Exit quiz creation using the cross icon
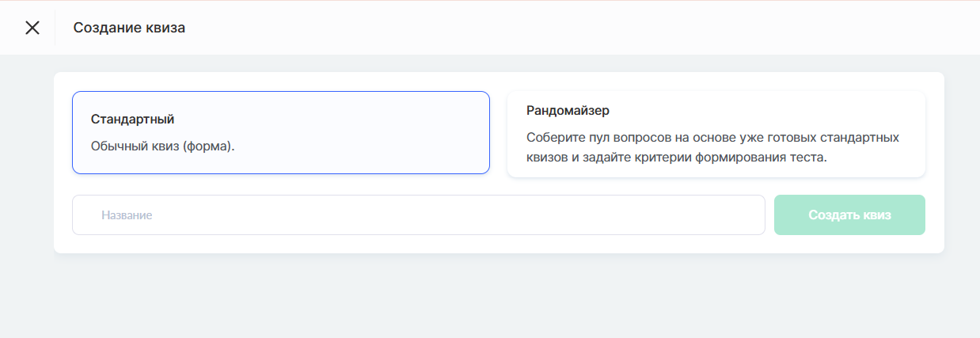The height and width of the screenshot is (338, 980). (x=32, y=28)
